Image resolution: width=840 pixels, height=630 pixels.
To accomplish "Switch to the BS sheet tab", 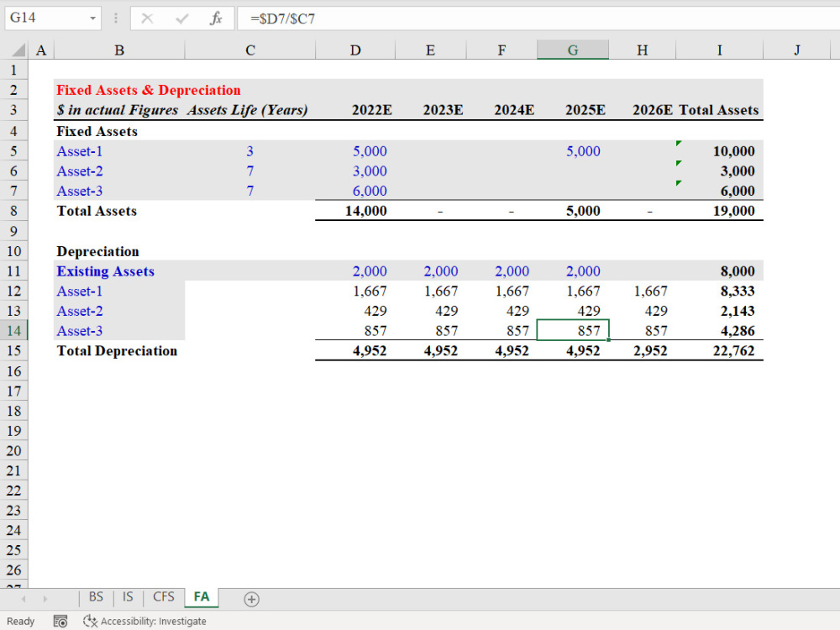I will tap(95, 597).
